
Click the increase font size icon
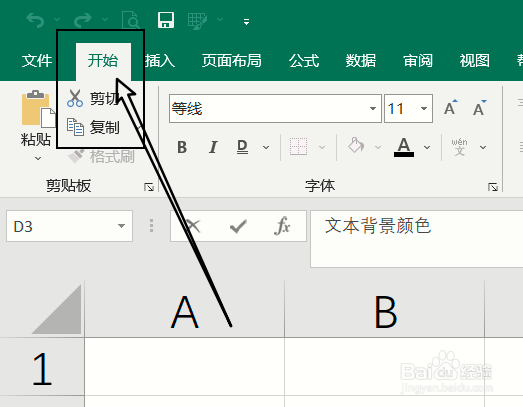[x=451, y=107]
